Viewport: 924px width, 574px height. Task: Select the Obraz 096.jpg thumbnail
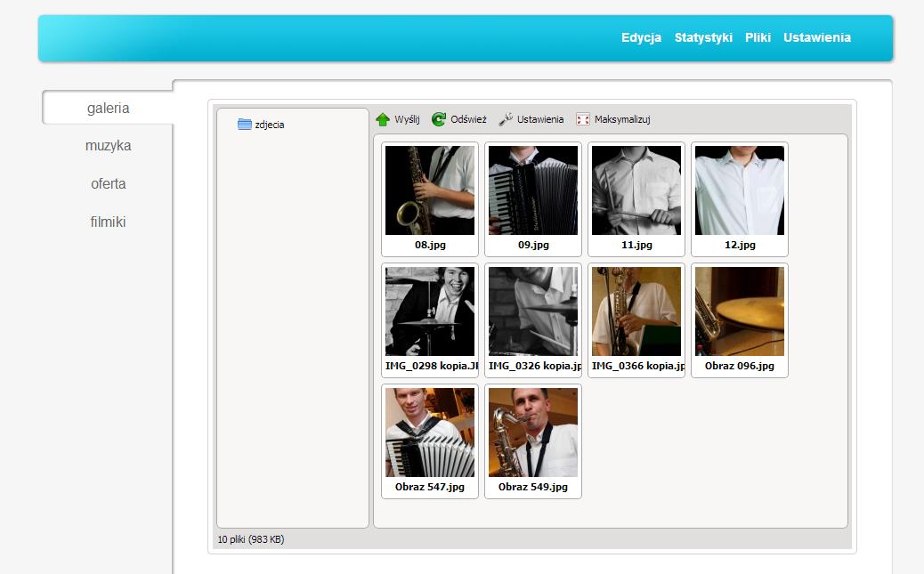coord(740,311)
